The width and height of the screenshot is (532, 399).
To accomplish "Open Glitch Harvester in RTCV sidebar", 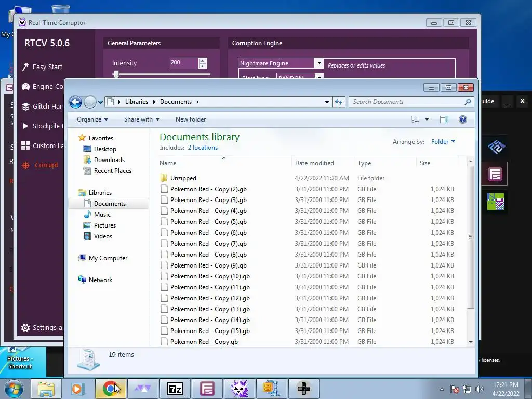I will [x=43, y=106].
